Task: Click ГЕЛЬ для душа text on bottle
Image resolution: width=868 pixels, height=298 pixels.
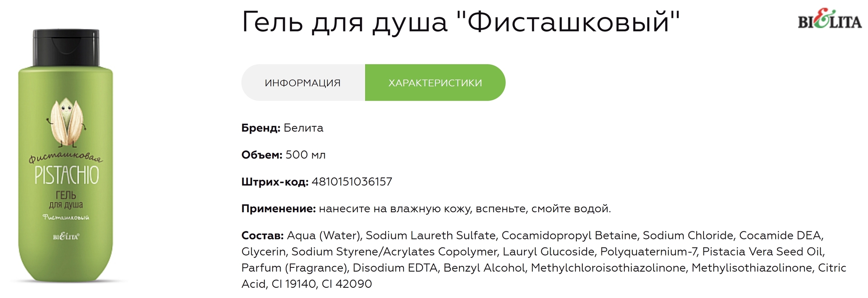Action: coord(66,200)
